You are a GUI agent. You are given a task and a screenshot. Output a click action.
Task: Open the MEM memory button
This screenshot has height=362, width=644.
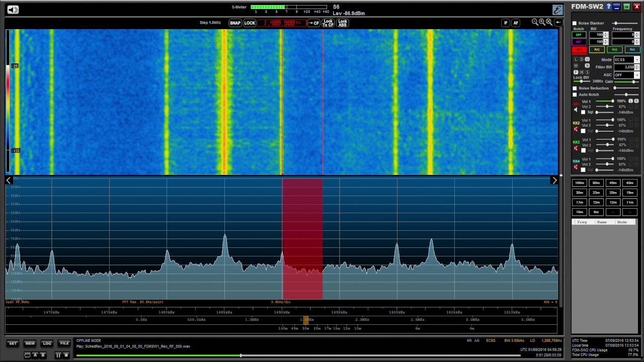coord(30,343)
